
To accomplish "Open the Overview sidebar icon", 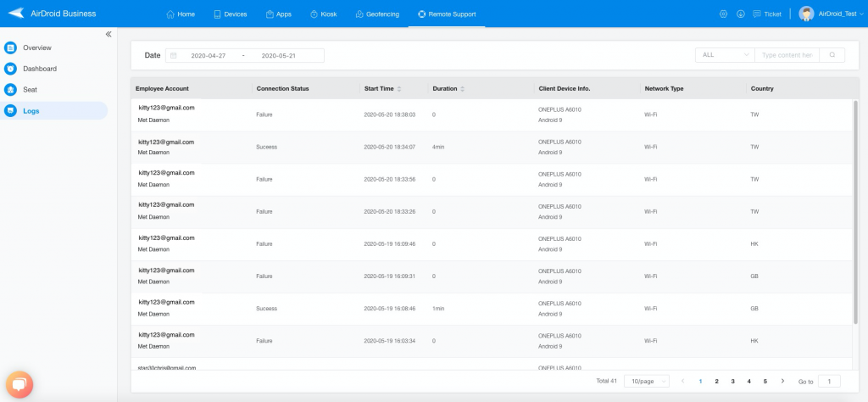I will pyautogui.click(x=10, y=47).
